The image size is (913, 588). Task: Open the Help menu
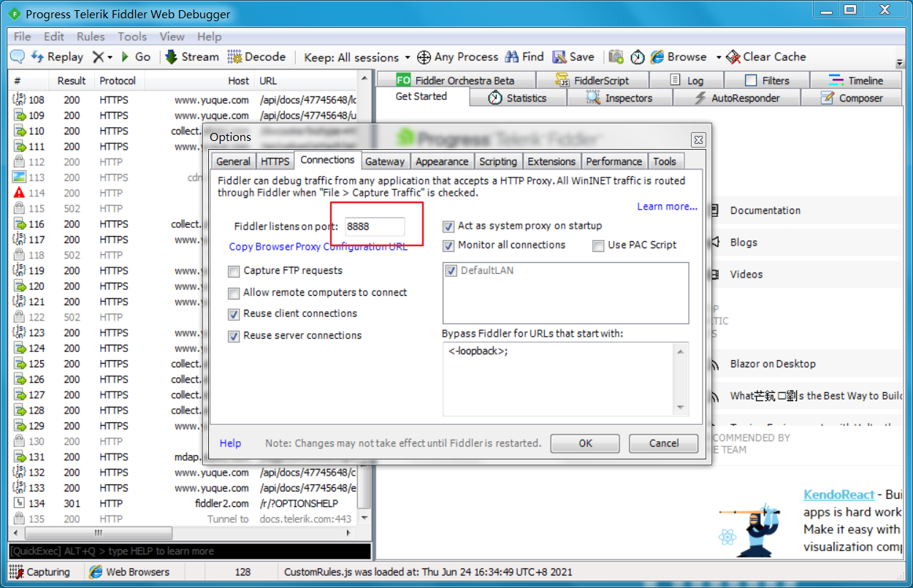pos(209,37)
